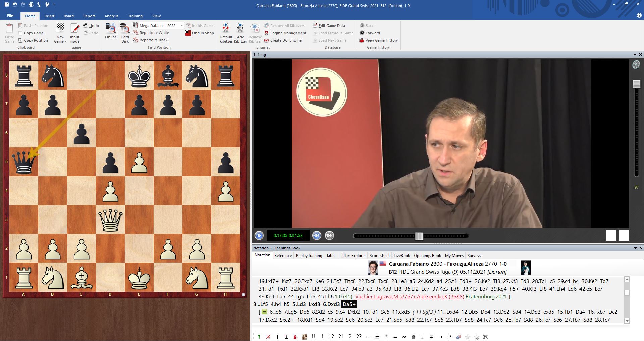Click the variation move 11.Sgf3
644x341 pixels.
coord(424,312)
